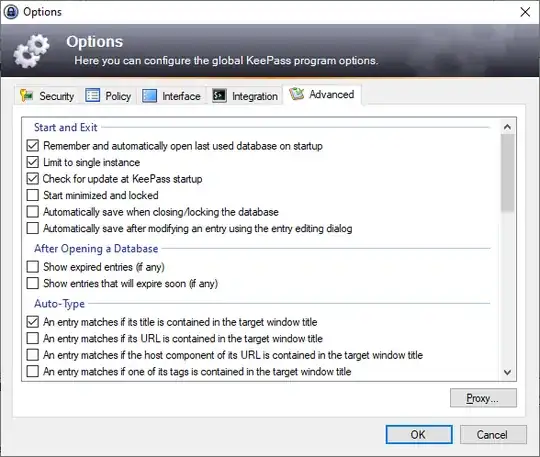The image size is (540, 457).
Task: Disable Limit to single instance
Action: 33,162
